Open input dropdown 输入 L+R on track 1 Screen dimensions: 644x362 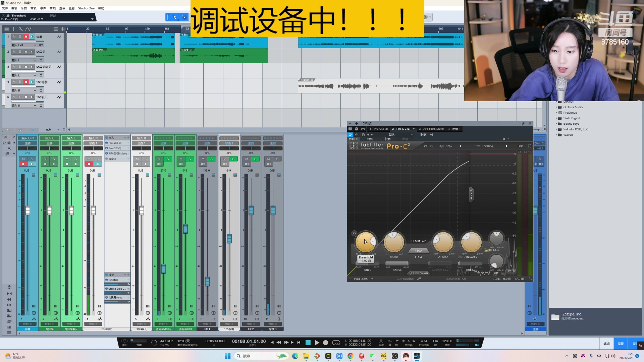tap(24, 45)
